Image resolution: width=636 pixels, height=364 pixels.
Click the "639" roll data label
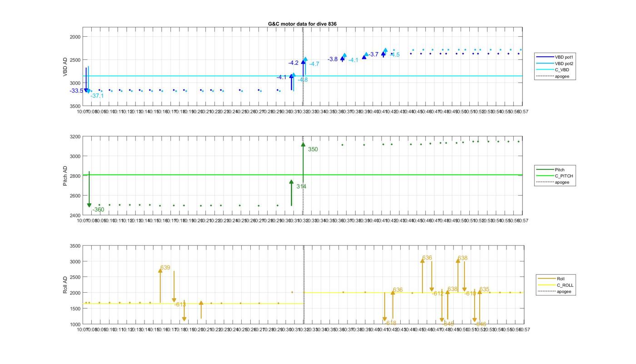165,268
